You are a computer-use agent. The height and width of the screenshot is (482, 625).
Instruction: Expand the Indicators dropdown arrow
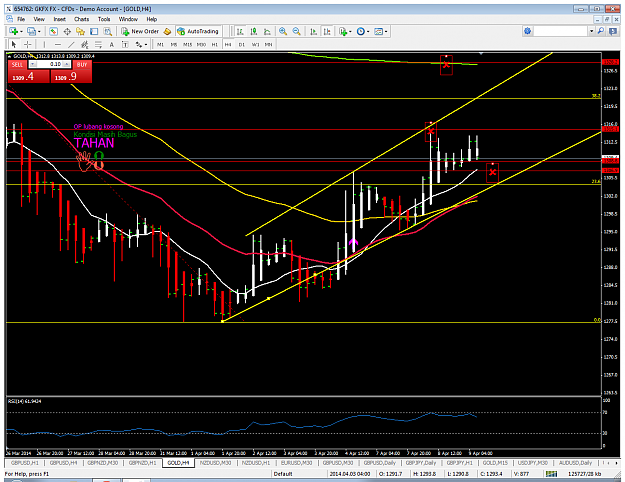tap(350, 31)
